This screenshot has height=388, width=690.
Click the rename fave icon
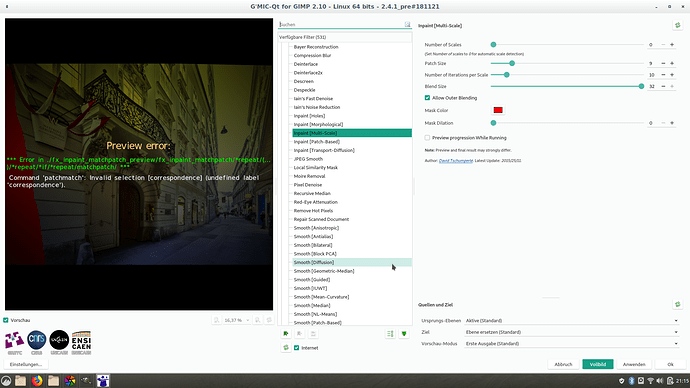(x=313, y=334)
